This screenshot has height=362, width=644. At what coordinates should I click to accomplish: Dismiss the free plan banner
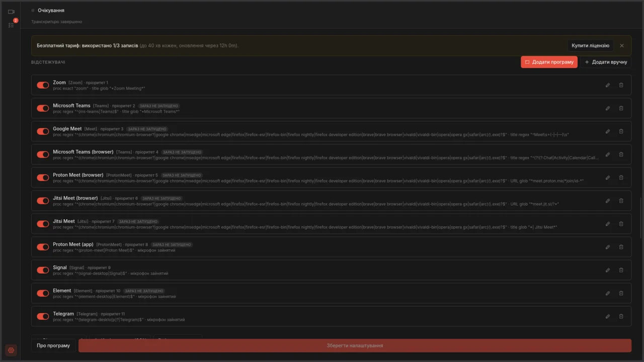click(622, 46)
